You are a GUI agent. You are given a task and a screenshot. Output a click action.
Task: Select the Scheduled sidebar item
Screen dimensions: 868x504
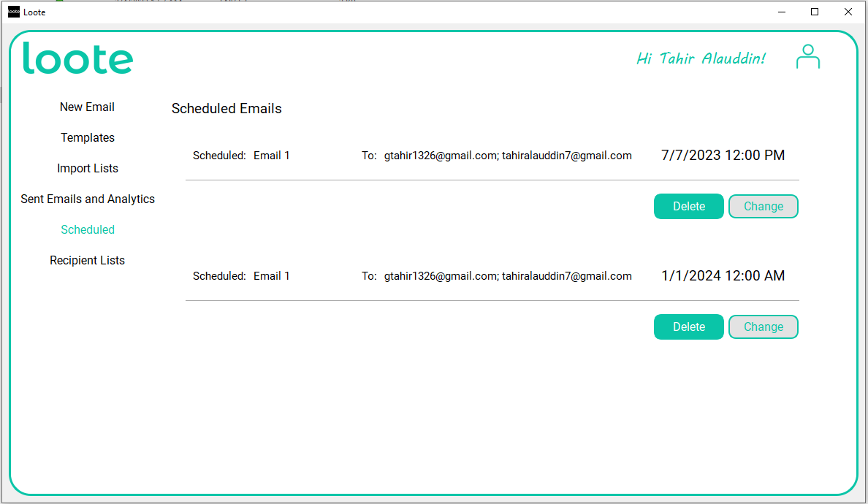coord(88,229)
